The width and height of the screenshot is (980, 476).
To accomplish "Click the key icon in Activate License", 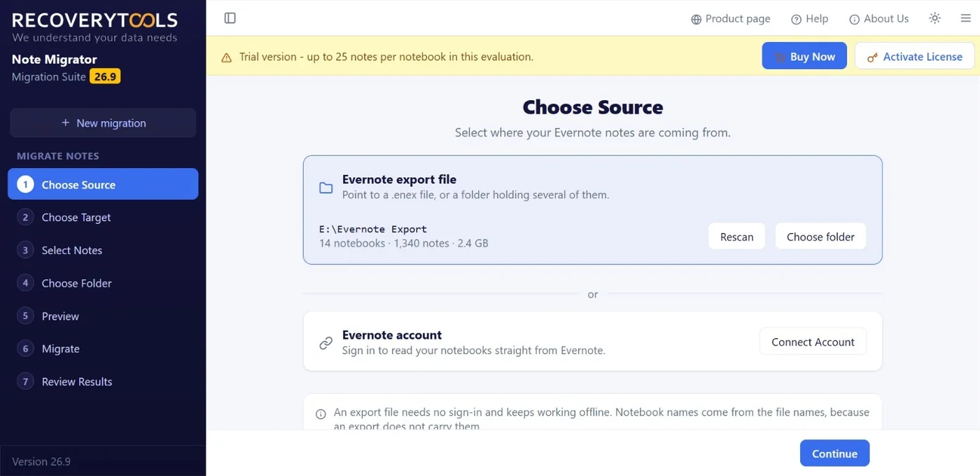I will click(872, 57).
